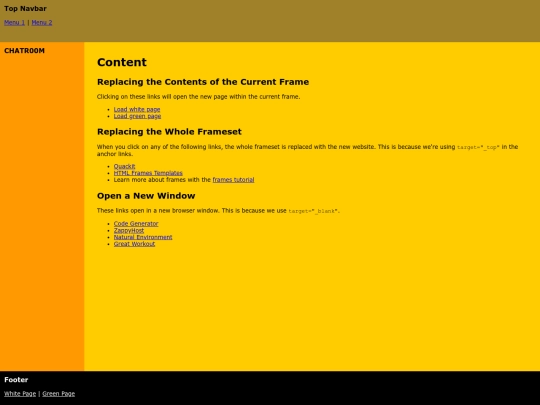Click 'Replacing the Contents of the Current Frame' heading

coord(203,82)
